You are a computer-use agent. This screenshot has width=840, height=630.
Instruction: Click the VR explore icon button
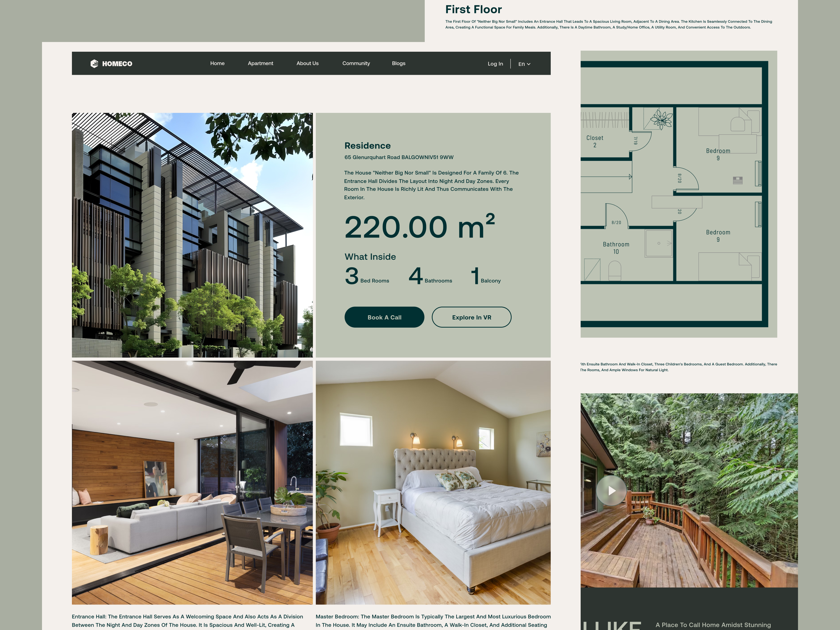(x=472, y=317)
